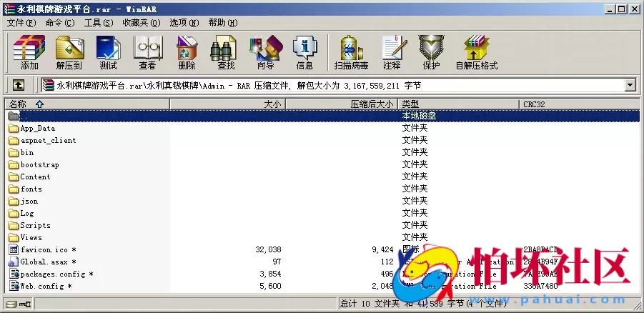The height and width of the screenshot is (313, 644).
Task: Click the Web.config file icon
Action: 14,286
